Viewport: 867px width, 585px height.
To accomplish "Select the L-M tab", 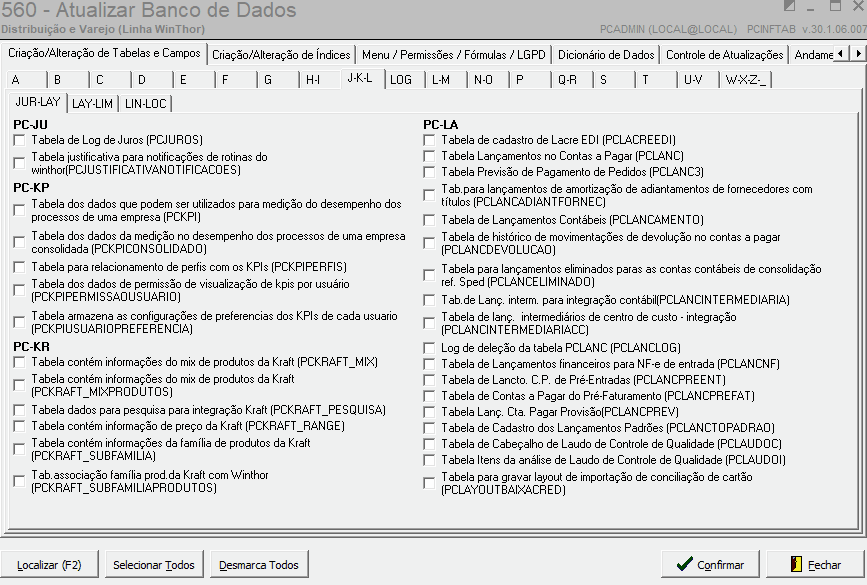I will [447, 80].
